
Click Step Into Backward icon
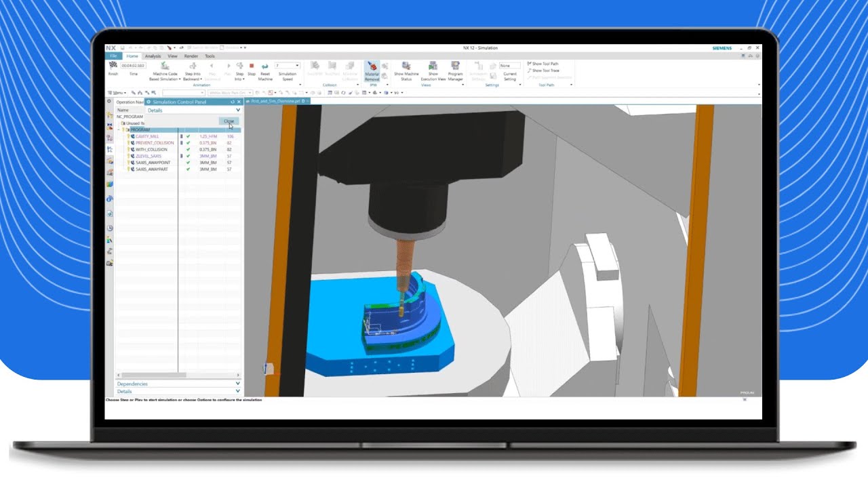(x=193, y=66)
